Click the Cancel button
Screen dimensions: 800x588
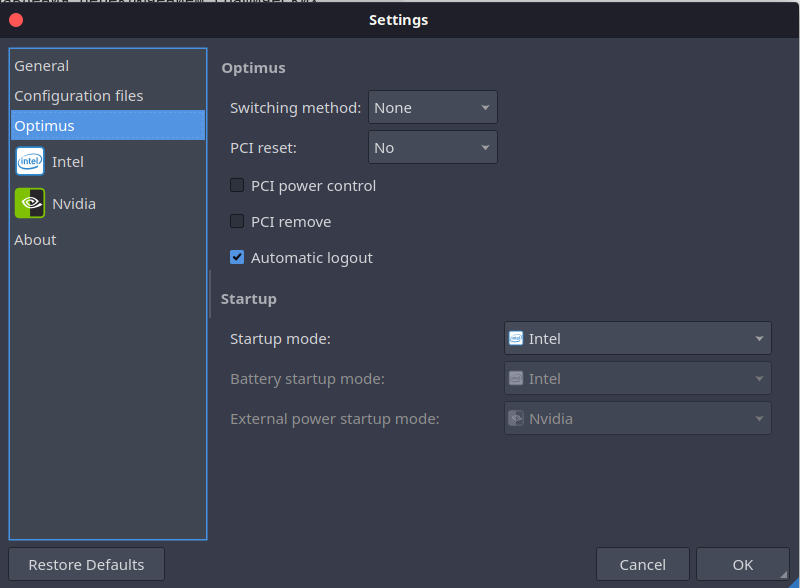(642, 565)
